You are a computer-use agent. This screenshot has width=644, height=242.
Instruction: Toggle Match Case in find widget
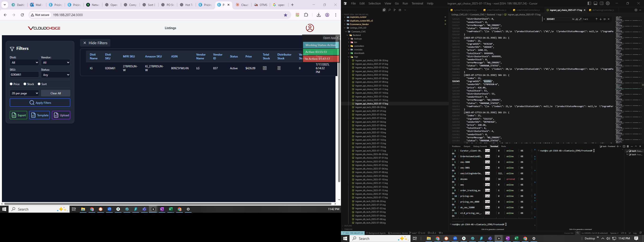573,19
